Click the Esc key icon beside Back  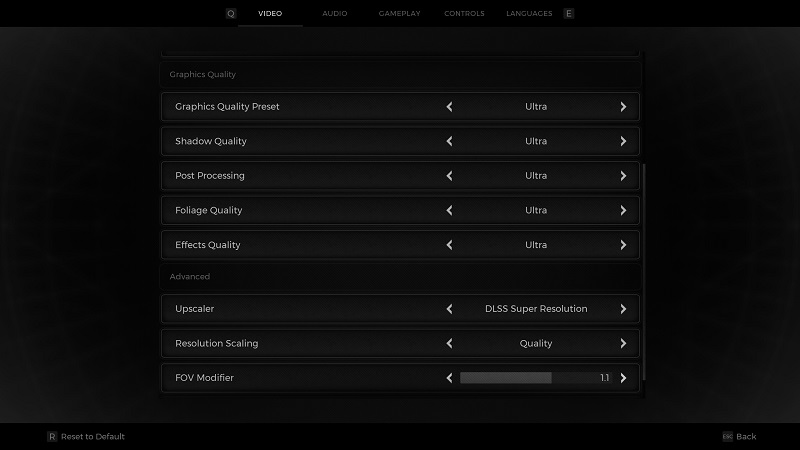pyautogui.click(x=728, y=437)
